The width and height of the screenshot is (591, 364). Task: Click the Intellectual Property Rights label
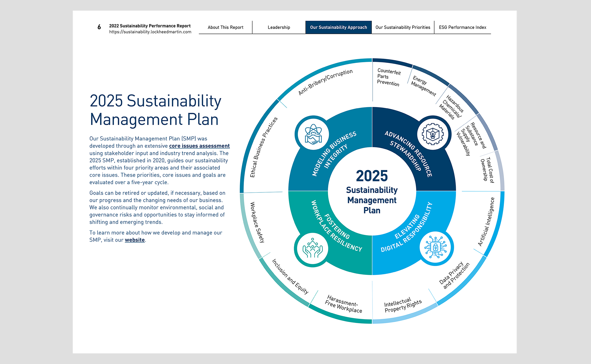403,305
